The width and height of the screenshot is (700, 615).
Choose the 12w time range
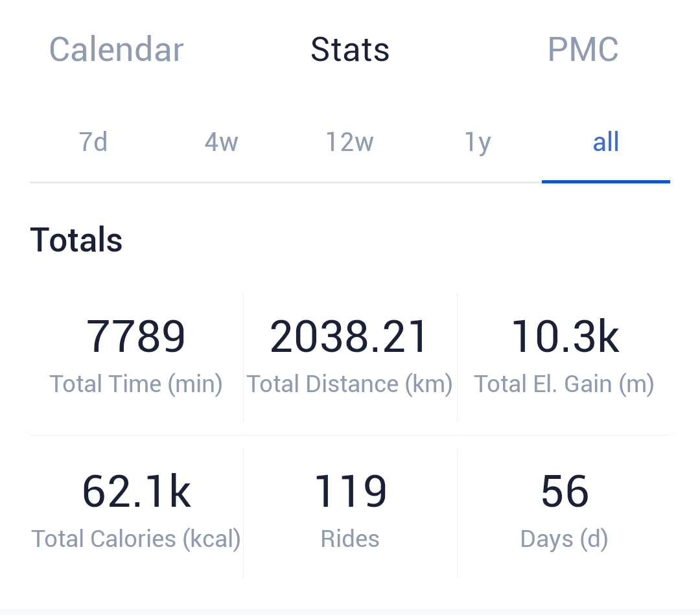349,142
